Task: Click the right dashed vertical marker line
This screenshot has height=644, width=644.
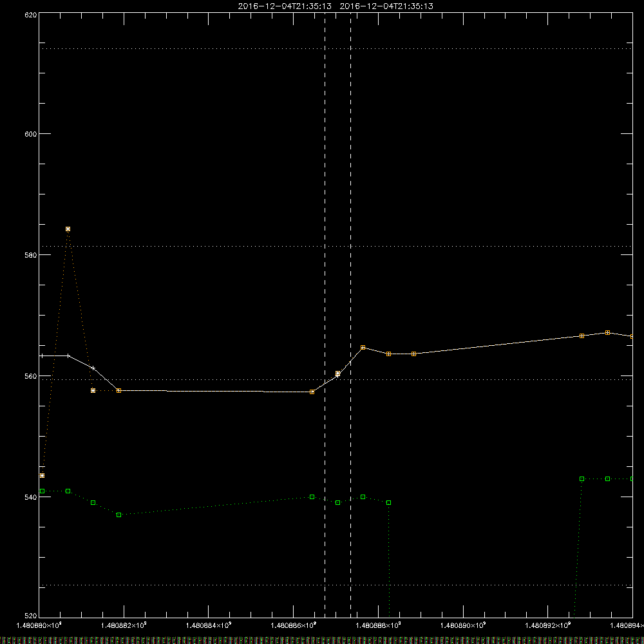Action: [350, 314]
